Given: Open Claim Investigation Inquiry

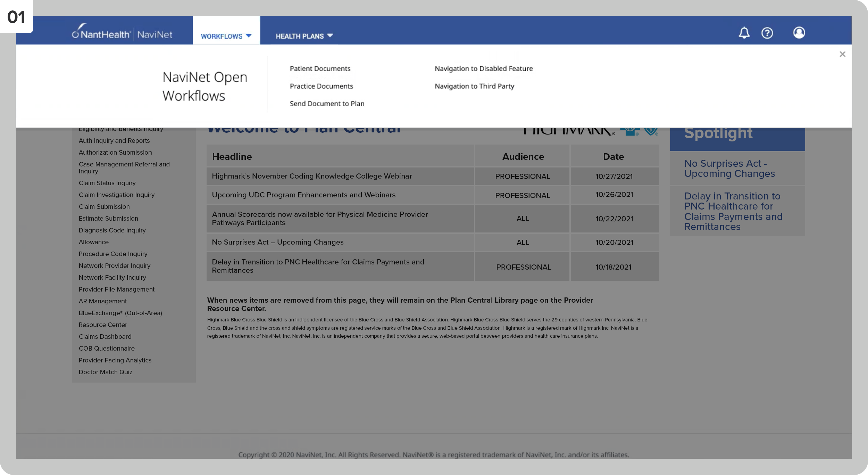Looking at the screenshot, I should 117,195.
